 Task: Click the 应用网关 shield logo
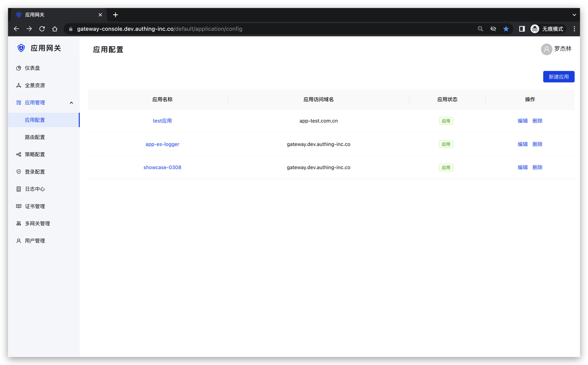click(x=21, y=48)
